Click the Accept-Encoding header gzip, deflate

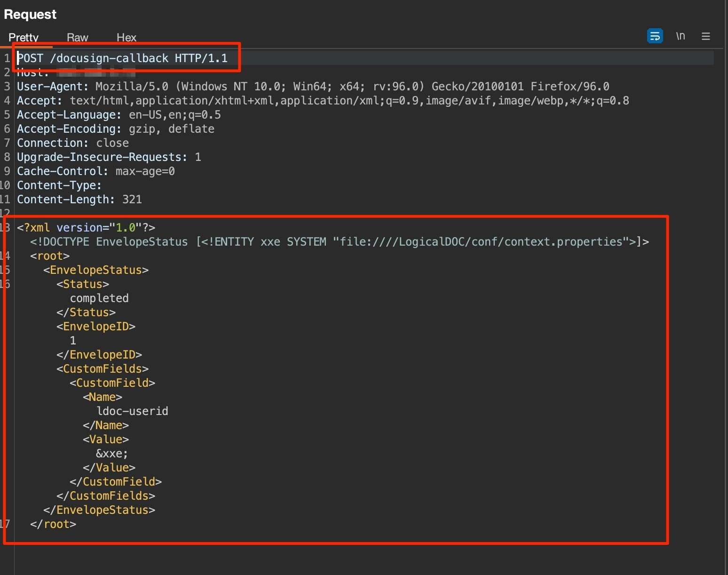click(116, 129)
